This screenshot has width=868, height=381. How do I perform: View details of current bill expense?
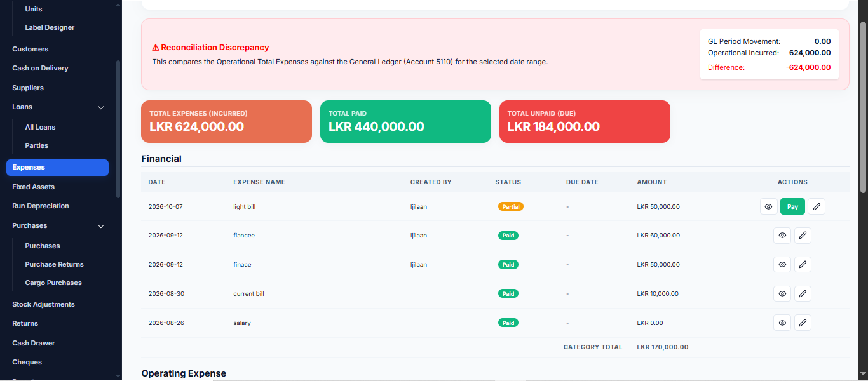click(x=782, y=294)
